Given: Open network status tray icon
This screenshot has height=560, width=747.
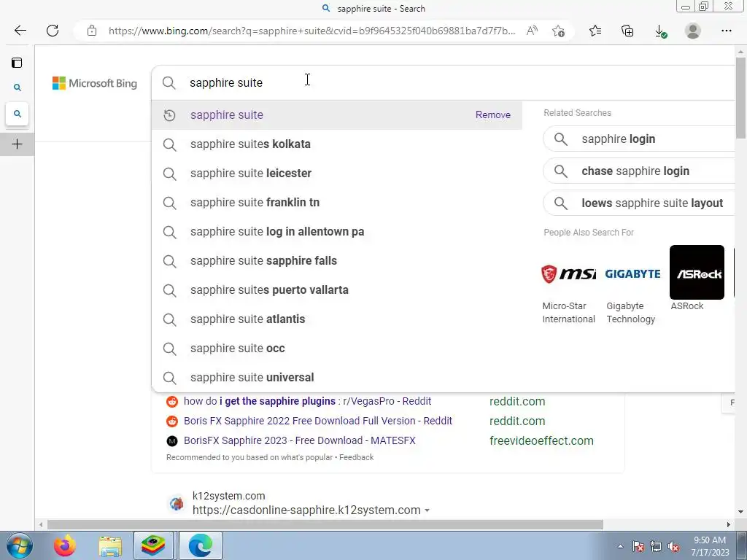Looking at the screenshot, I should (x=656, y=547).
